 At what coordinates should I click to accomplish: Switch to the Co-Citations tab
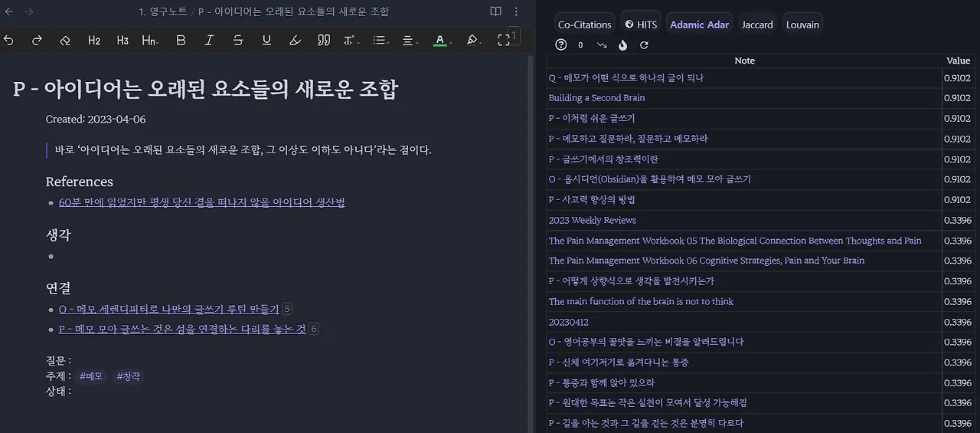tap(585, 25)
